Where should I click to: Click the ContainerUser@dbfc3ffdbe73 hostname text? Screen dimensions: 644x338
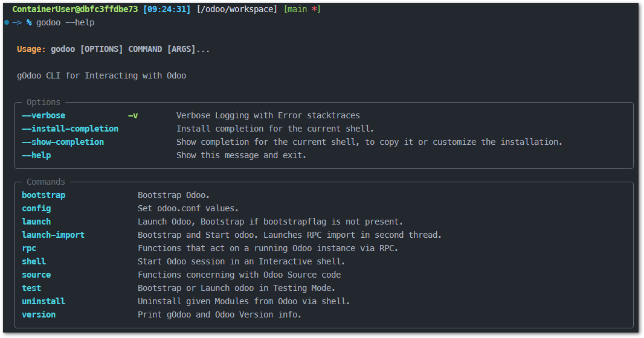pyautogui.click(x=75, y=9)
